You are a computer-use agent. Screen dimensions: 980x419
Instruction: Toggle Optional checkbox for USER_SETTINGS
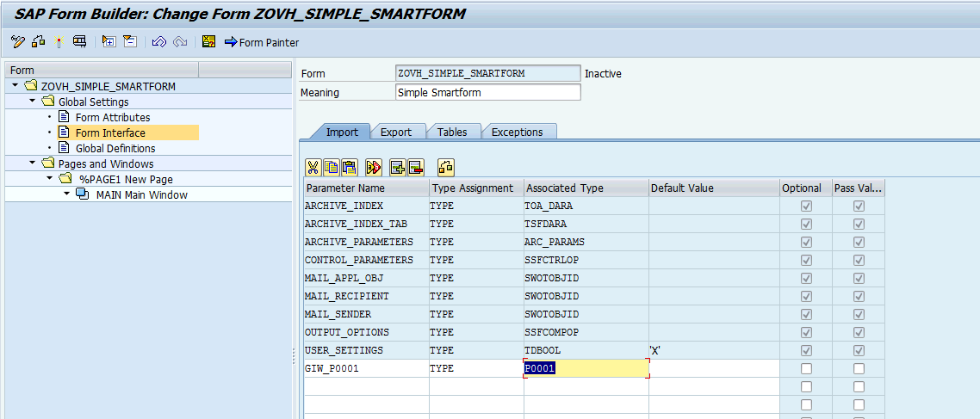coord(806,350)
